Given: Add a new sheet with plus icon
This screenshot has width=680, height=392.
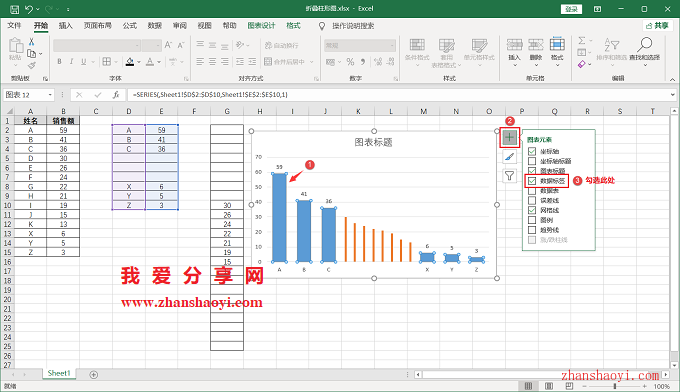Looking at the screenshot, I should point(94,374).
